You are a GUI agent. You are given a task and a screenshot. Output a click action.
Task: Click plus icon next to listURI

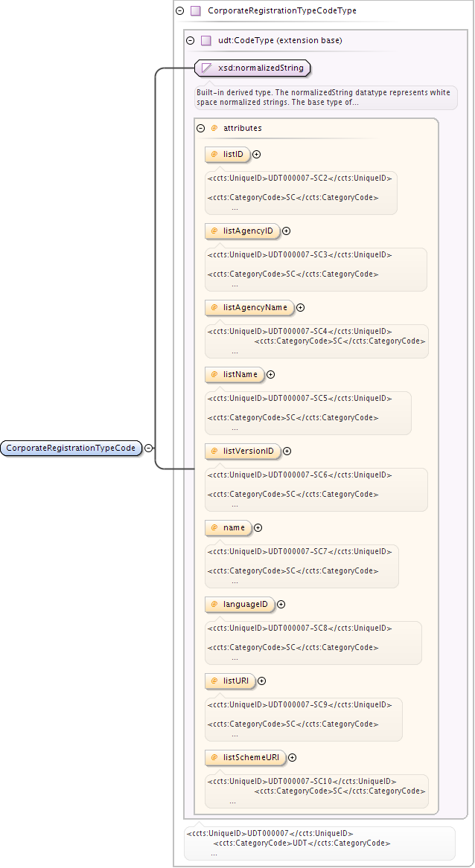pyautogui.click(x=261, y=681)
